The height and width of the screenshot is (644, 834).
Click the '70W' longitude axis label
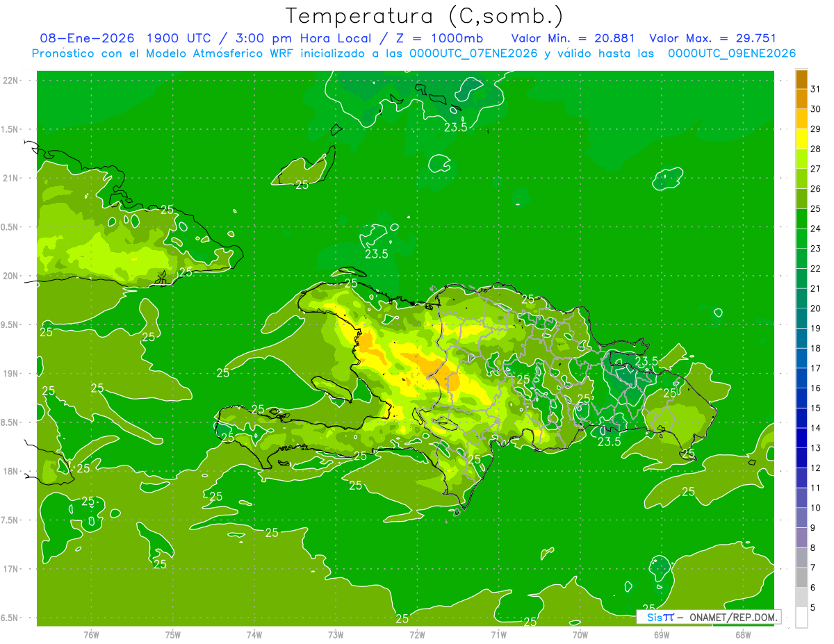pos(580,635)
